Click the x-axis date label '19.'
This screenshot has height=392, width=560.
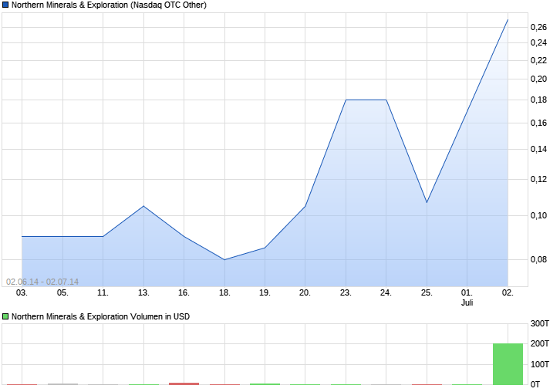(265, 293)
